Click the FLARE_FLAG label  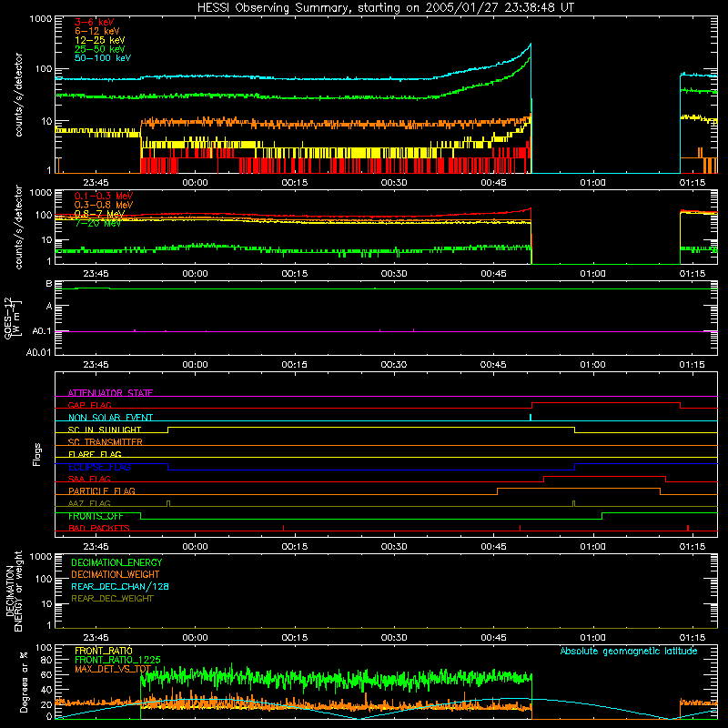95,454
